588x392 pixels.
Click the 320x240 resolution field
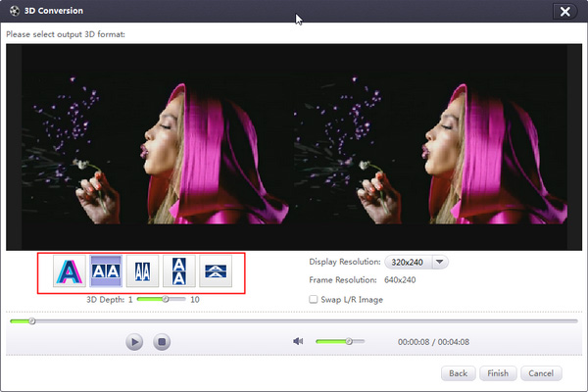[x=406, y=263]
